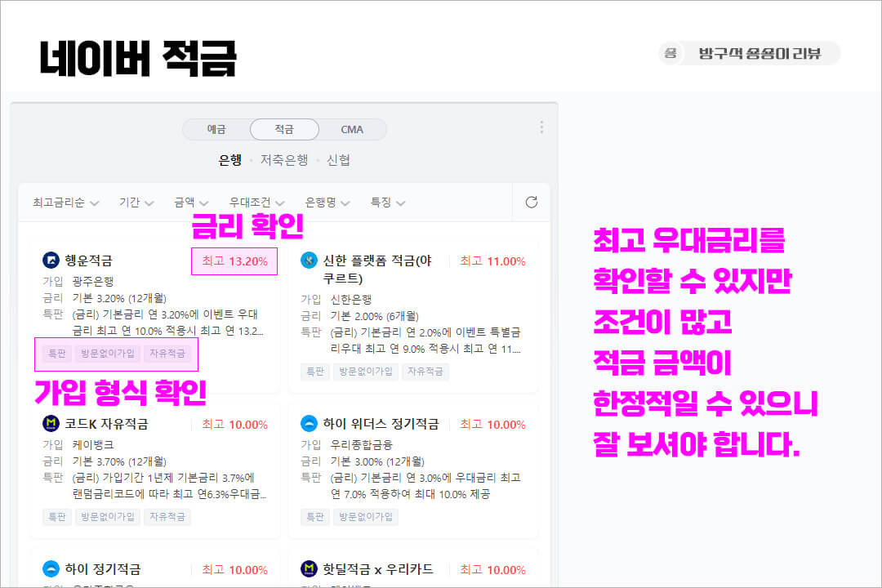
Task: Select the 신협 category
Action: point(338,160)
